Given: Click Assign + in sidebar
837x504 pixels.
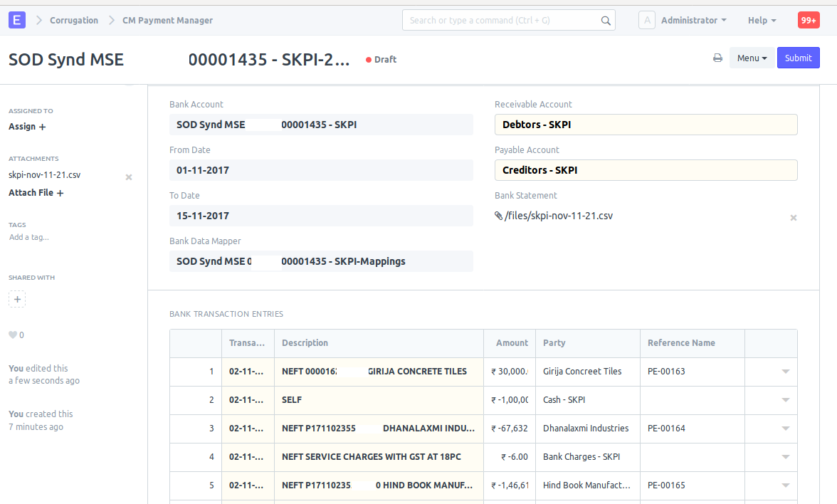Looking at the screenshot, I should (27, 127).
